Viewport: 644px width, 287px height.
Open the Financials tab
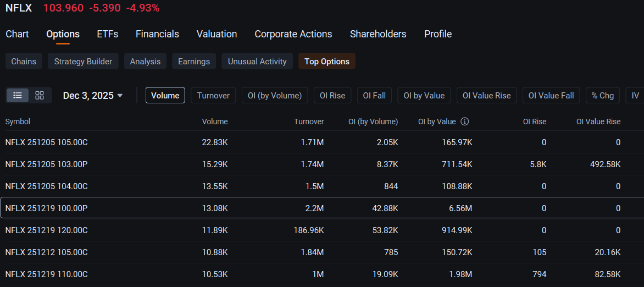tap(157, 34)
